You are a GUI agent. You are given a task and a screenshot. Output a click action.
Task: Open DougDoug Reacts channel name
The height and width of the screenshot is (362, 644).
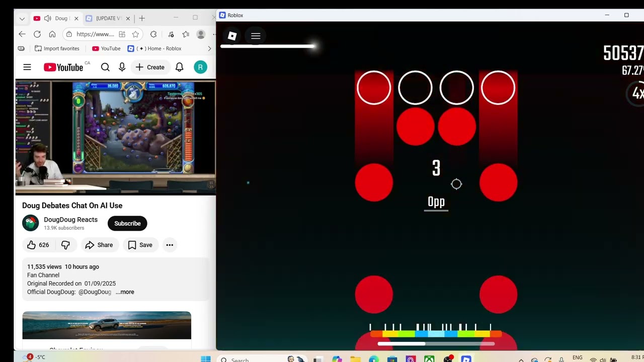pyautogui.click(x=70, y=220)
